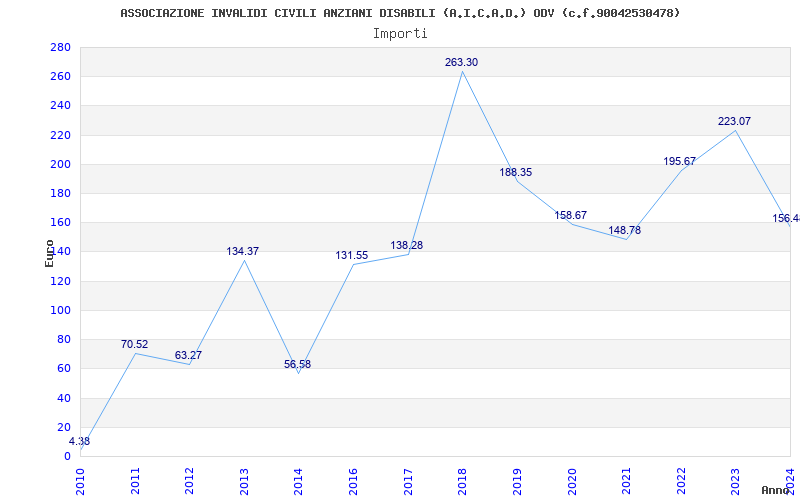The image size is (800, 500).
Task: Select the 223.07 data label
Action: pos(734,121)
